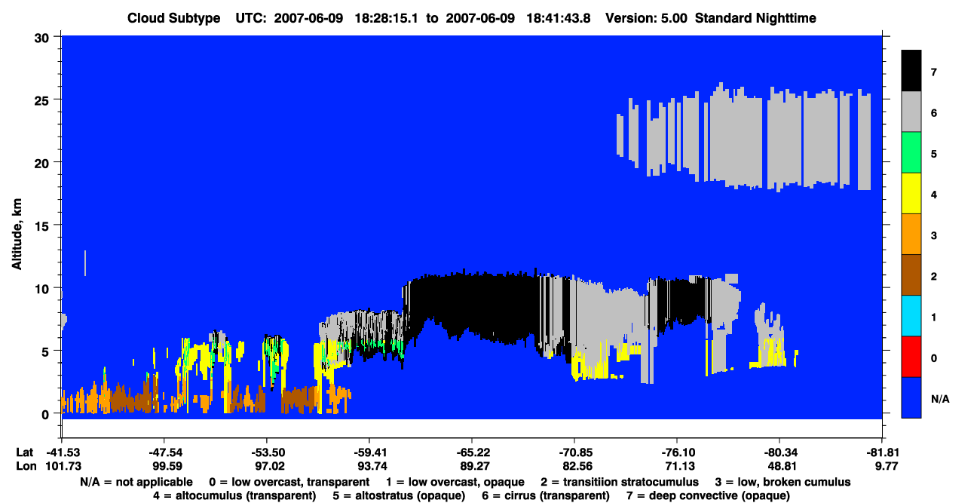This screenshot has width=980, height=503.
Task: Click the latitude tick value -59.41
Action: point(369,452)
